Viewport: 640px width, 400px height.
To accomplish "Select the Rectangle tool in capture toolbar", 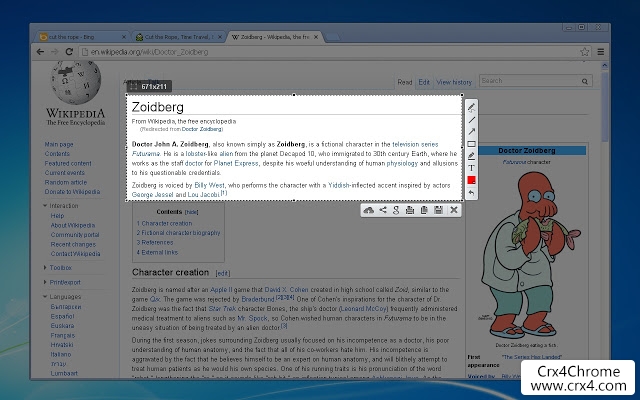I will pos(471,144).
